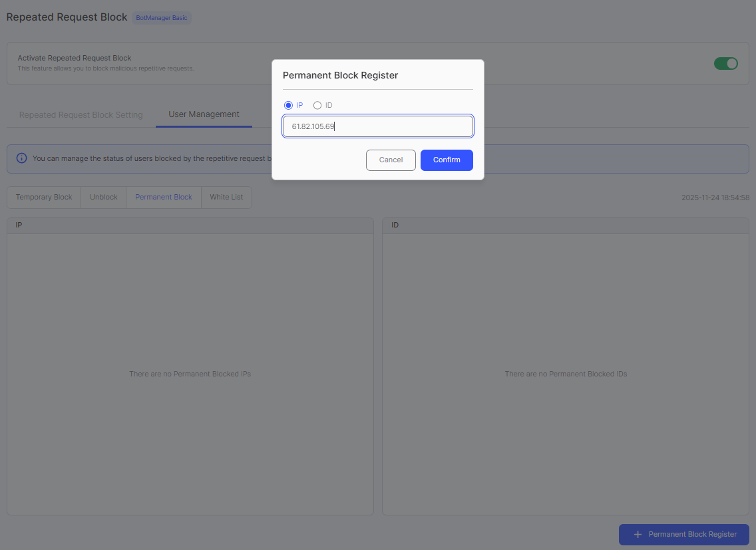Image resolution: width=756 pixels, height=550 pixels.
Task: Click the IP column header
Action: pos(19,225)
